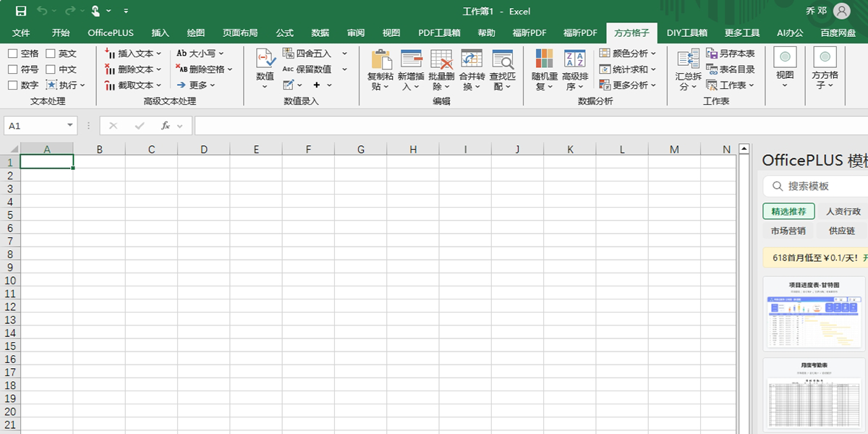Click the 随机重复 colored grid icon
The width and height of the screenshot is (868, 434).
544,59
